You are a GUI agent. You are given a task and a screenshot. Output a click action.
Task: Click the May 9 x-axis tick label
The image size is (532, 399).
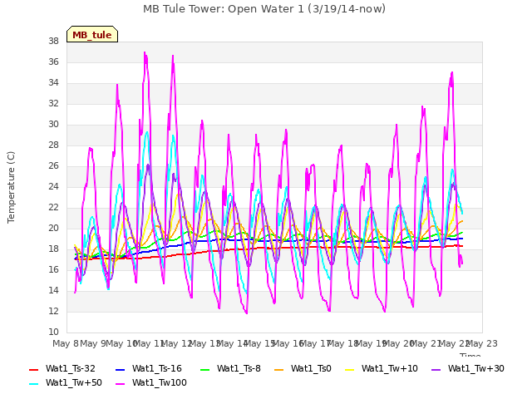click(x=93, y=343)
